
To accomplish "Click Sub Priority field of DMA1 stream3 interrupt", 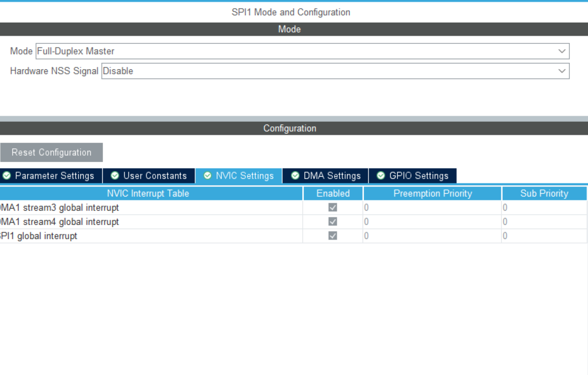I will pos(543,207).
